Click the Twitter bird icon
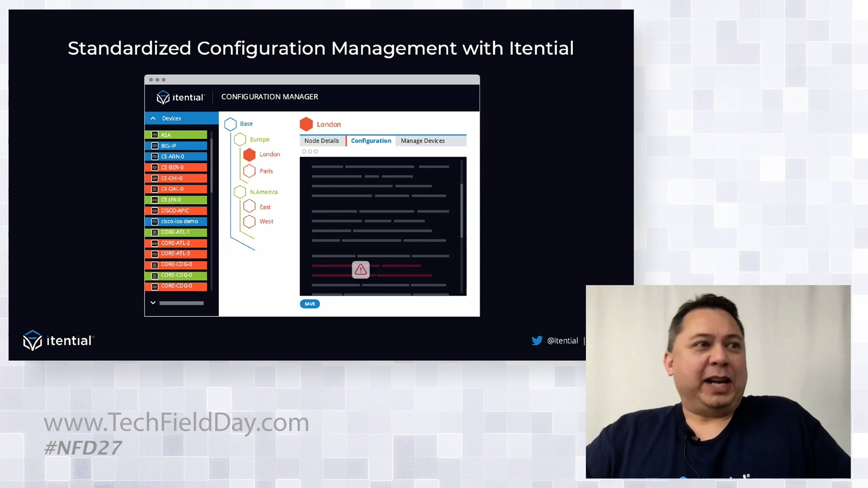The image size is (868, 488). point(537,341)
